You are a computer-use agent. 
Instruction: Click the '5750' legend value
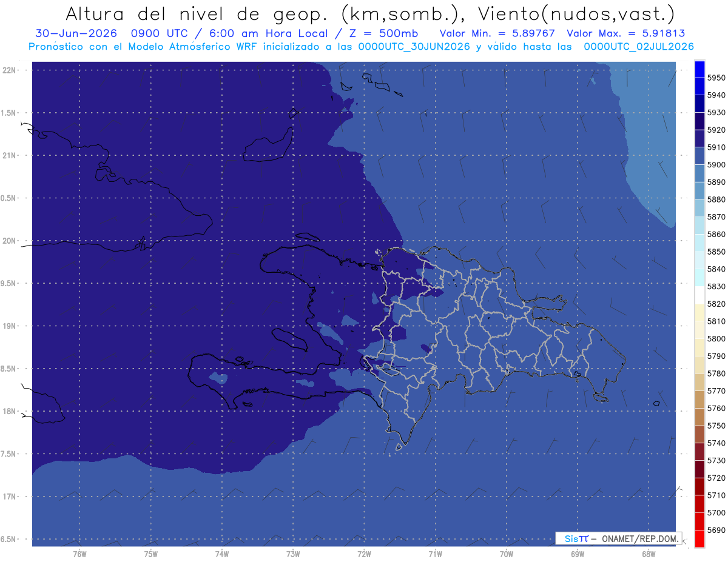point(716,426)
